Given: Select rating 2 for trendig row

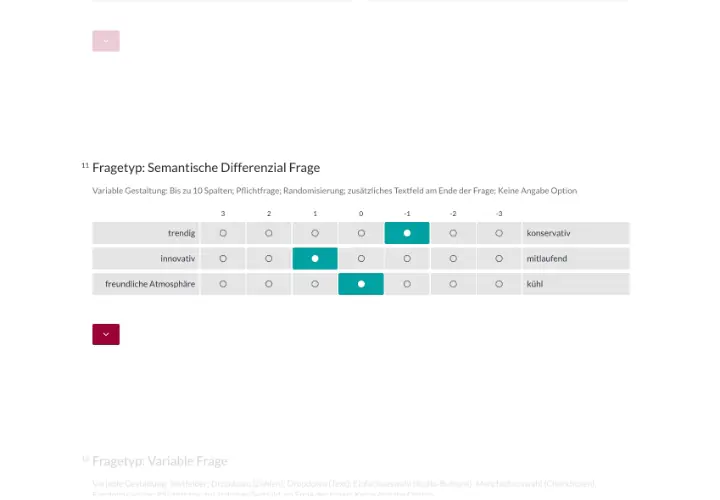Looking at the screenshot, I should [x=269, y=233].
